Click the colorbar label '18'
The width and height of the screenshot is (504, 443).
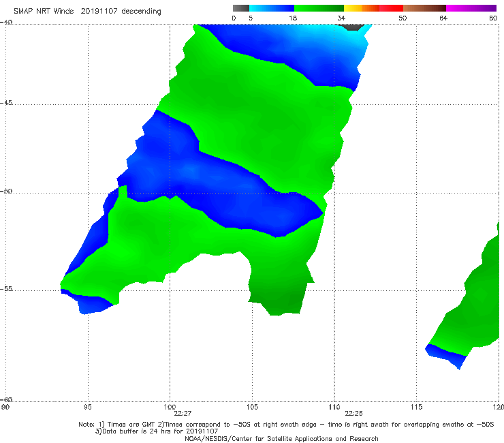293,18
